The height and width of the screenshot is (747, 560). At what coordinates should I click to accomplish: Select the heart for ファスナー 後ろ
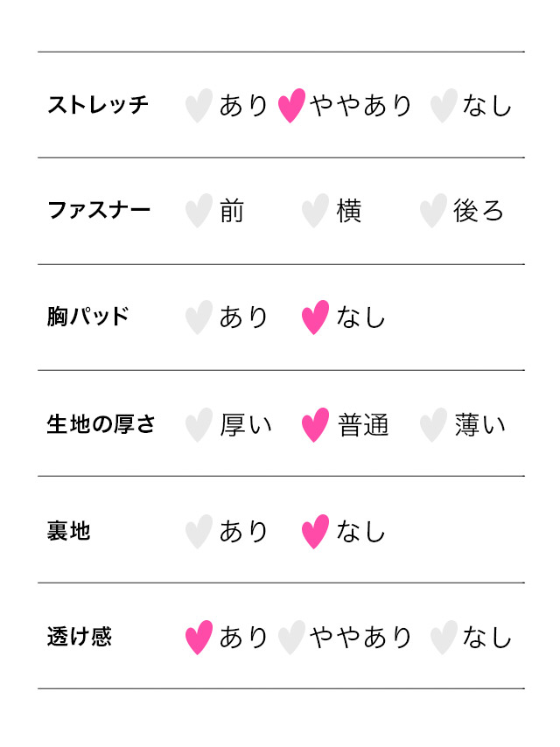pos(432,212)
